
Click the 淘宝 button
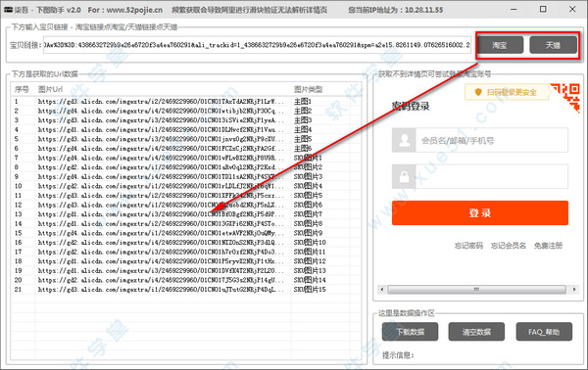(x=500, y=45)
